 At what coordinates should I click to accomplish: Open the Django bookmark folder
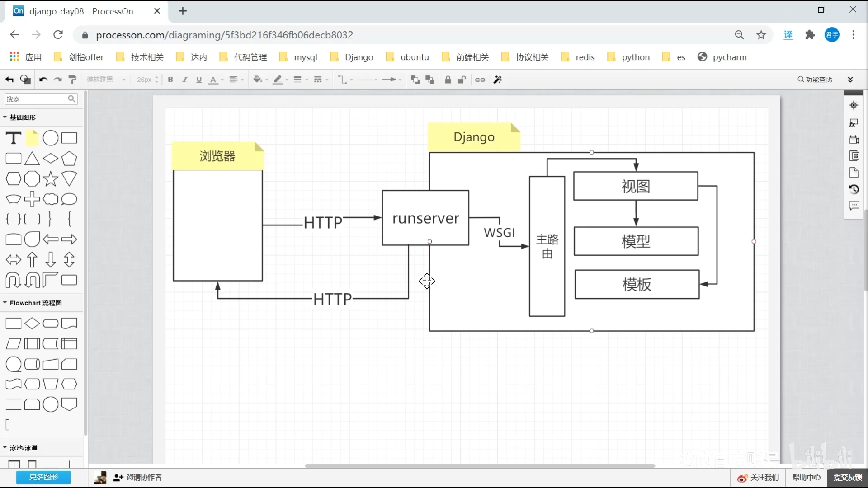pos(352,57)
